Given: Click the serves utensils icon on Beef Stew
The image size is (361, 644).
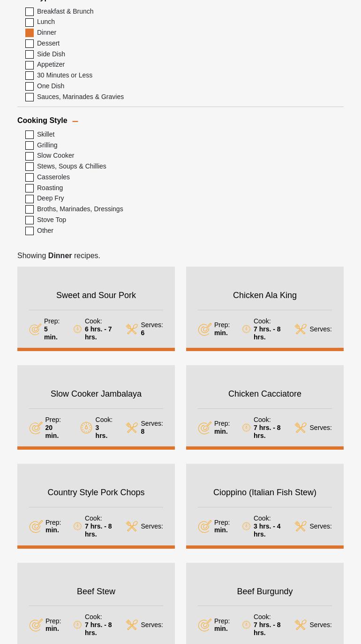Looking at the screenshot, I should 132,625.
